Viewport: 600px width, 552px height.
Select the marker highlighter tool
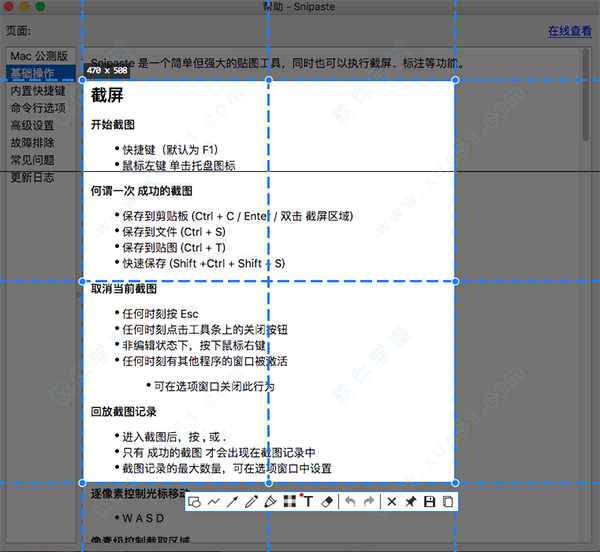point(270,501)
